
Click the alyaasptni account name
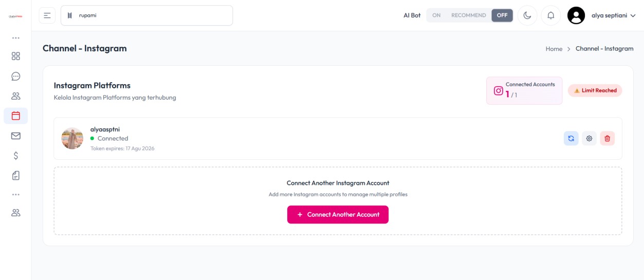coord(105,129)
